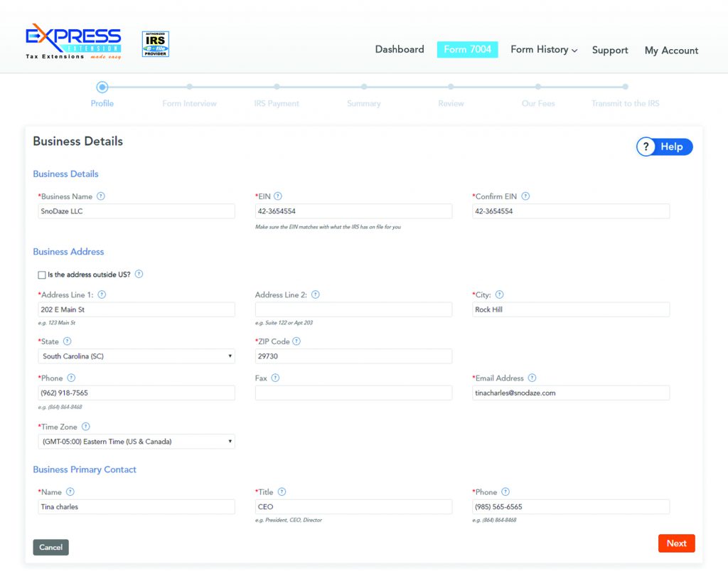Click the help icon beside Confirm EIN
The height and width of the screenshot is (574, 728).
pos(525,196)
